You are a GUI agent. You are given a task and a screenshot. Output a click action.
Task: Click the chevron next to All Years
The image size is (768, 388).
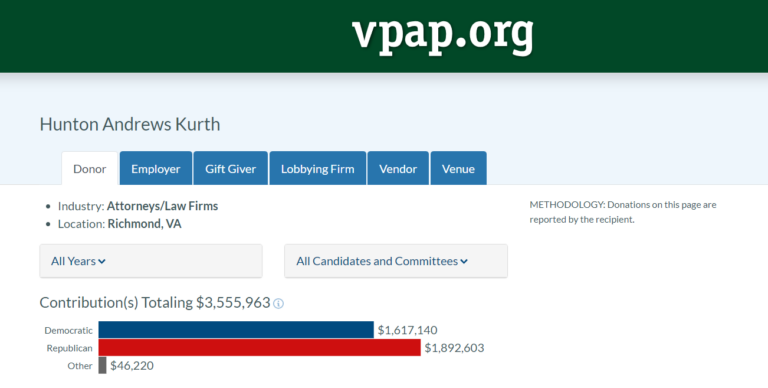102,262
